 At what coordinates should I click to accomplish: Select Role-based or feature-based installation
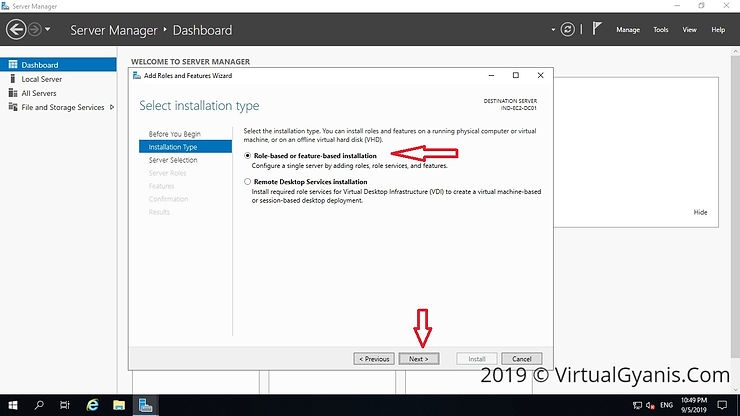248,156
